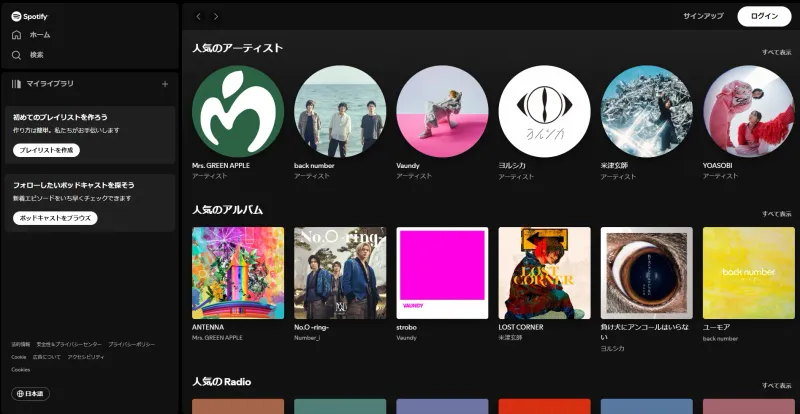800x414 pixels.
Task: Click Vaundy artist name under strobo
Action: [x=406, y=338]
